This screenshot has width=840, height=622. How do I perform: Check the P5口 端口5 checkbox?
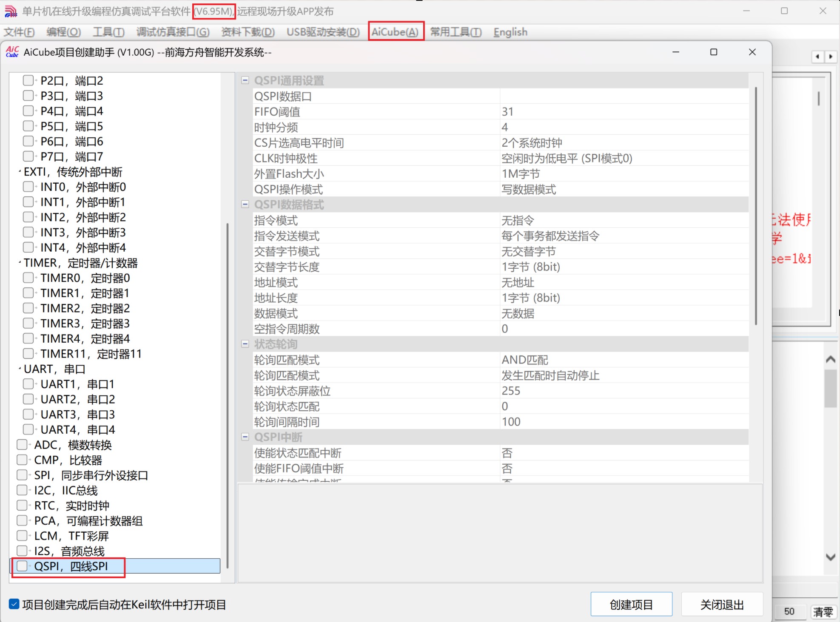click(x=28, y=126)
